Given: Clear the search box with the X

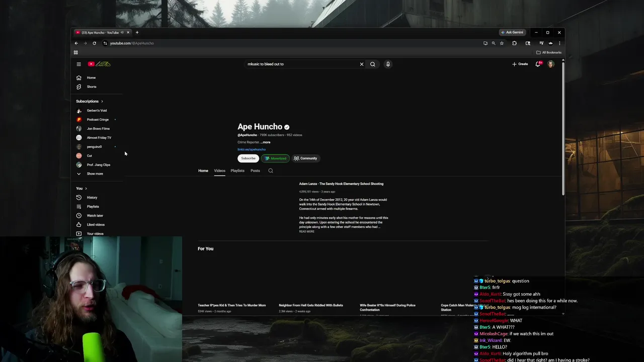Looking at the screenshot, I should coord(361,64).
